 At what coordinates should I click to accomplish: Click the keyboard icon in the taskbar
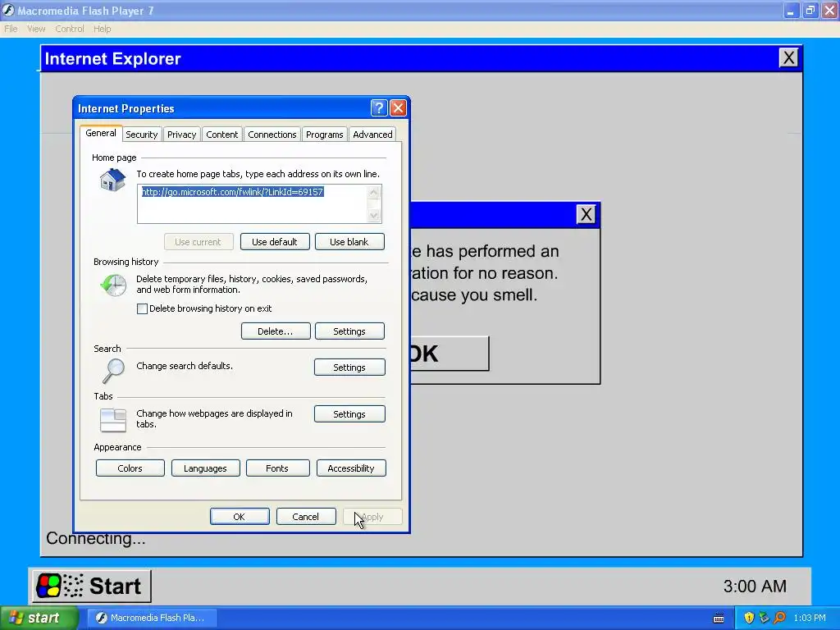719,619
